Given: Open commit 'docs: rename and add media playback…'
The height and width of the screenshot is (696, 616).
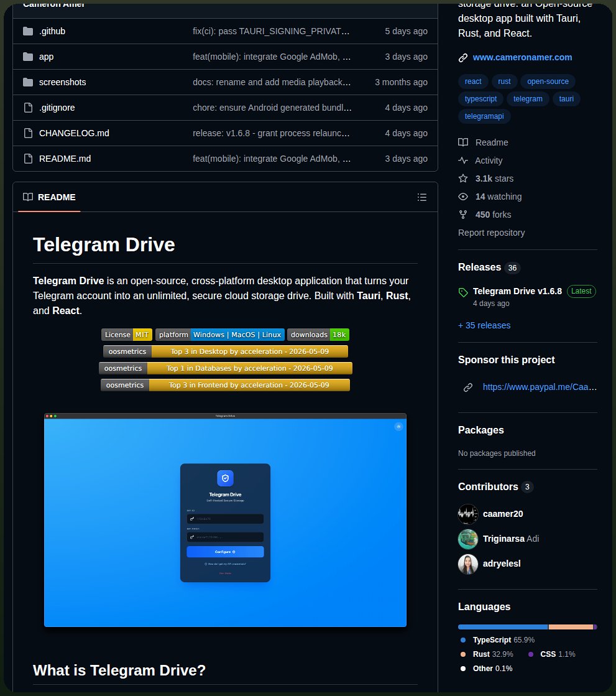Looking at the screenshot, I should 272,82.
